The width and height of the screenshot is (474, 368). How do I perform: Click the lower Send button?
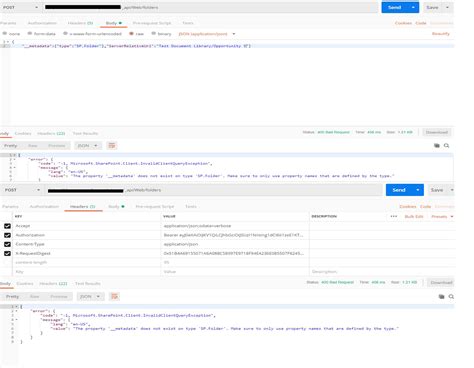tap(399, 190)
